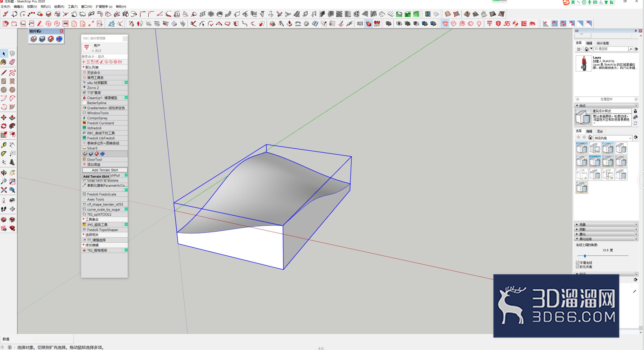This screenshot has height=350, width=644.
Task: Activate the Move tool
Action: 4,118
